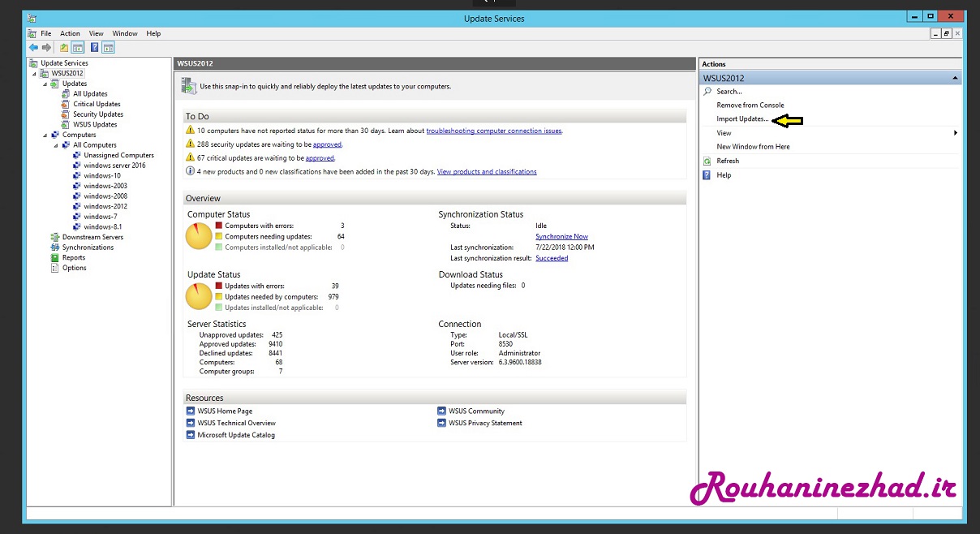Viewport: 980px width, 534px height.
Task: Click the arrow icon beside WSUS Community
Action: (441, 411)
